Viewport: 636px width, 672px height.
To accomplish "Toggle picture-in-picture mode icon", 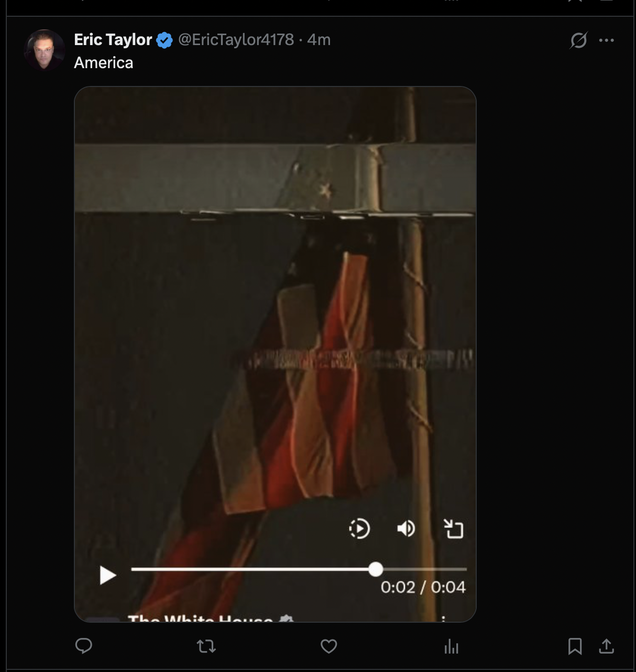I will tap(454, 528).
